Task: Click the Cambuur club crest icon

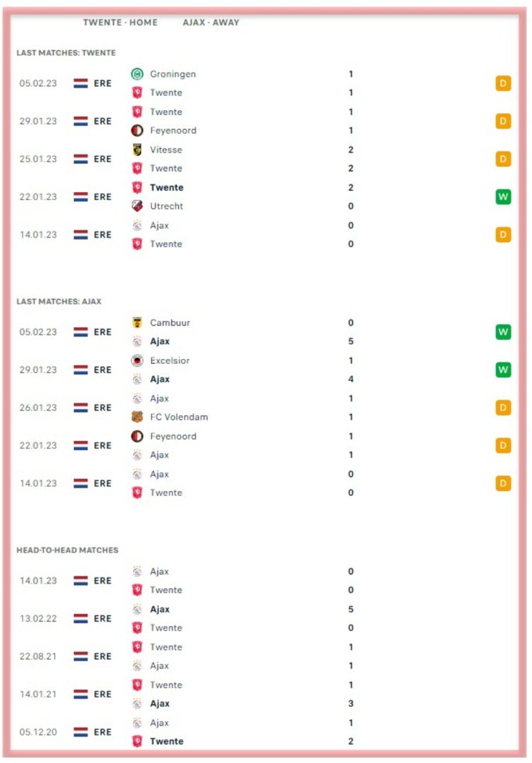Action: click(137, 323)
